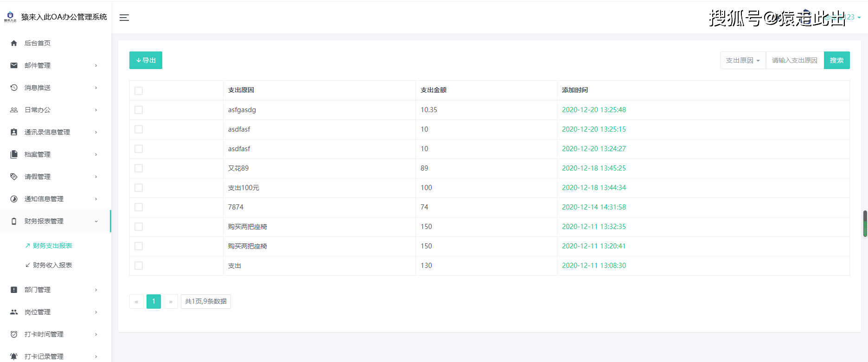Click the 搜索 search button
The image size is (868, 362).
point(836,60)
